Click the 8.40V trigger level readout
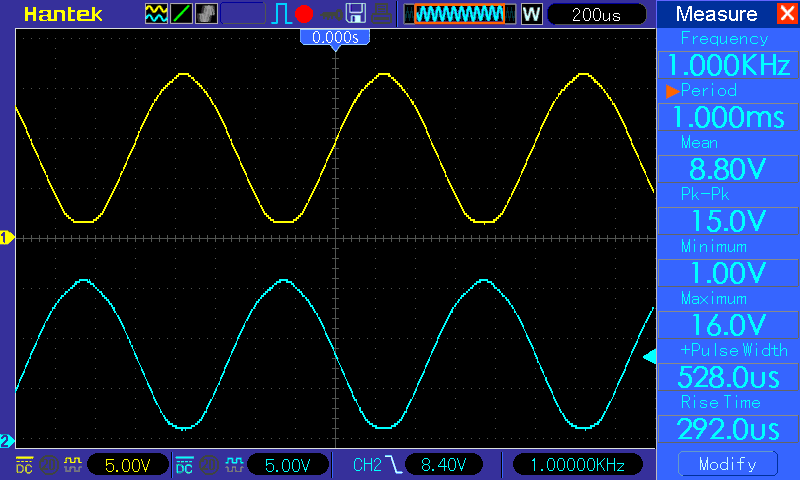Screen dimensions: 800x480 (x=443, y=465)
